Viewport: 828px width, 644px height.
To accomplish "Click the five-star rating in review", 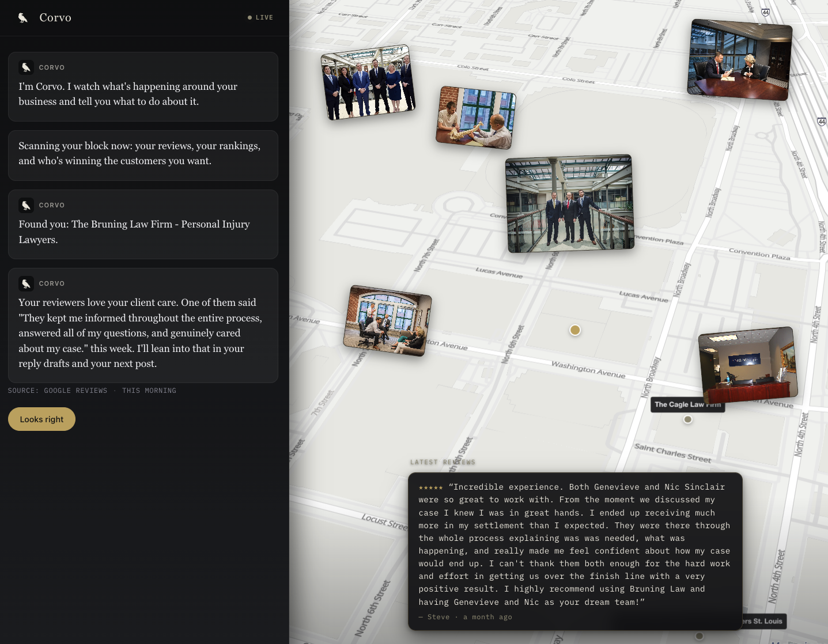I will (x=431, y=487).
